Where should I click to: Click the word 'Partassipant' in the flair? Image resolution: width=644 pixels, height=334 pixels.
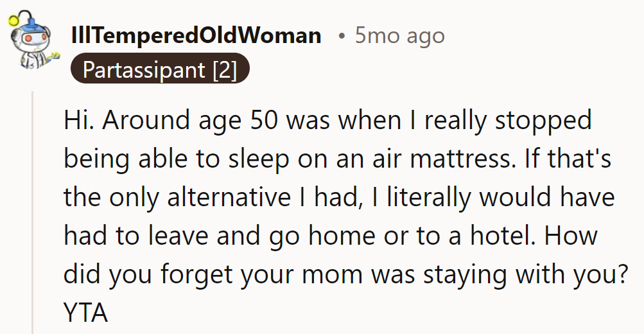[144, 69]
